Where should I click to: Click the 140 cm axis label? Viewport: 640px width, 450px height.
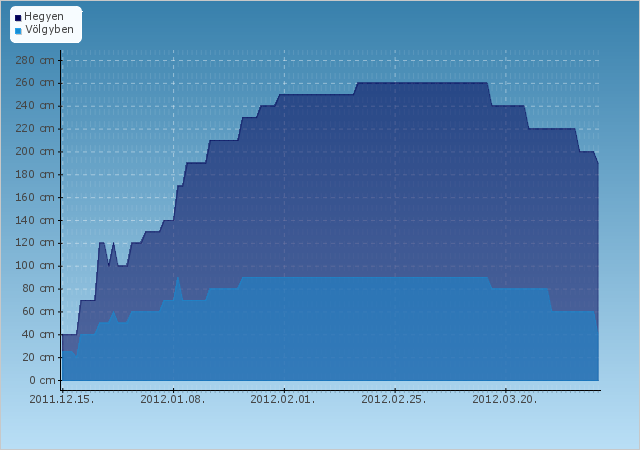click(x=35, y=220)
